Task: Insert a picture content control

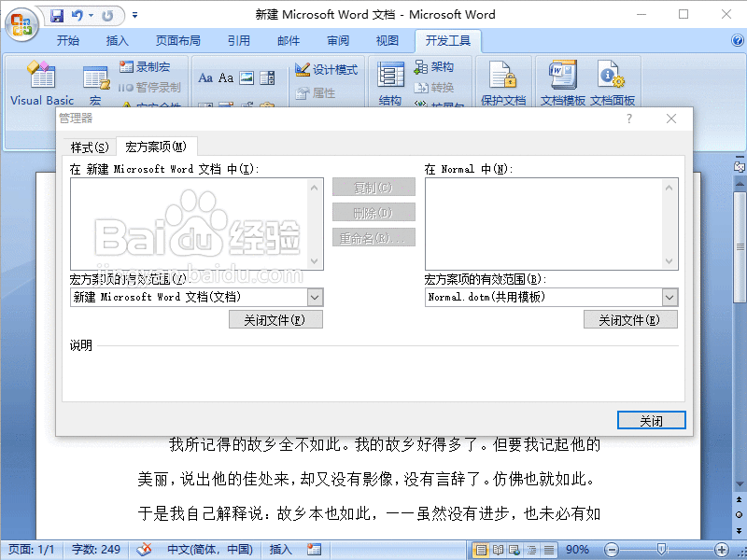Action: click(x=247, y=77)
